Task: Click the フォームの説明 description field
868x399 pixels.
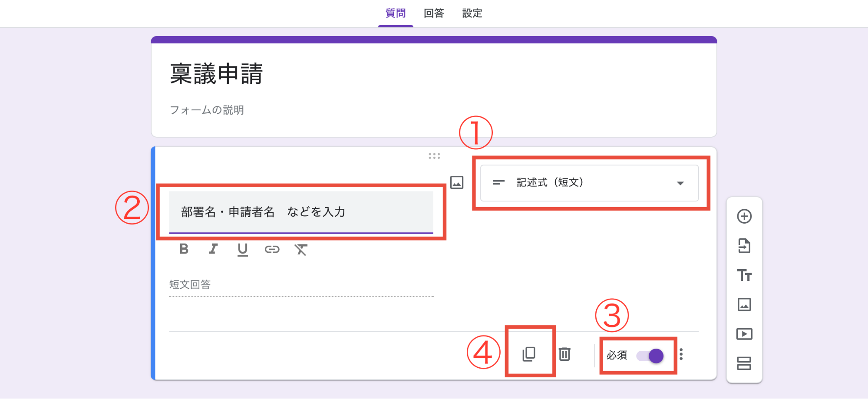Action: pos(207,110)
